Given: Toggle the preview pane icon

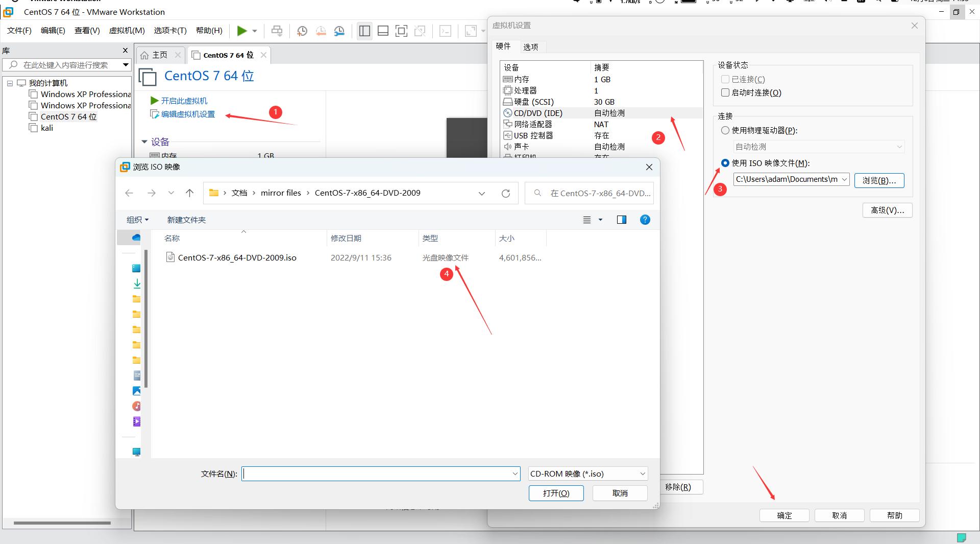Looking at the screenshot, I should (x=622, y=220).
